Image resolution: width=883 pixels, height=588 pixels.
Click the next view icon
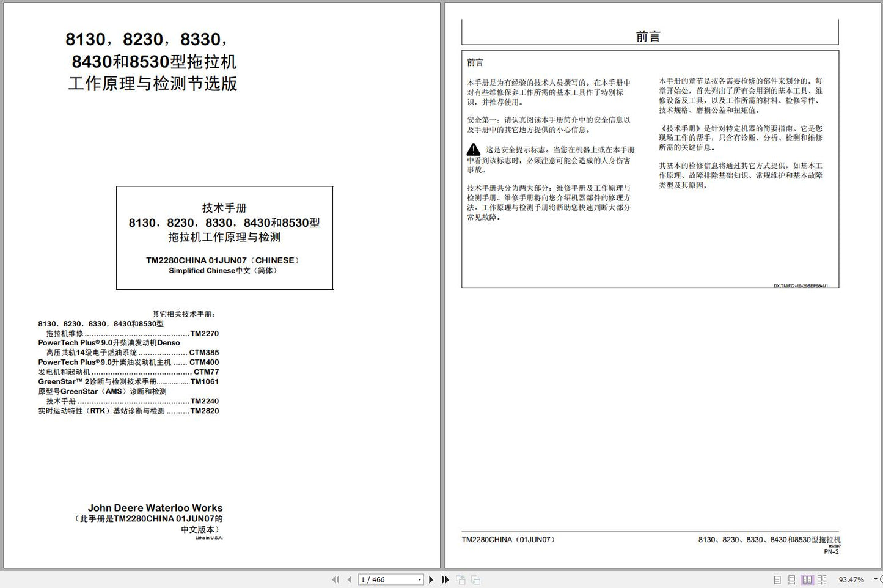[475, 579]
